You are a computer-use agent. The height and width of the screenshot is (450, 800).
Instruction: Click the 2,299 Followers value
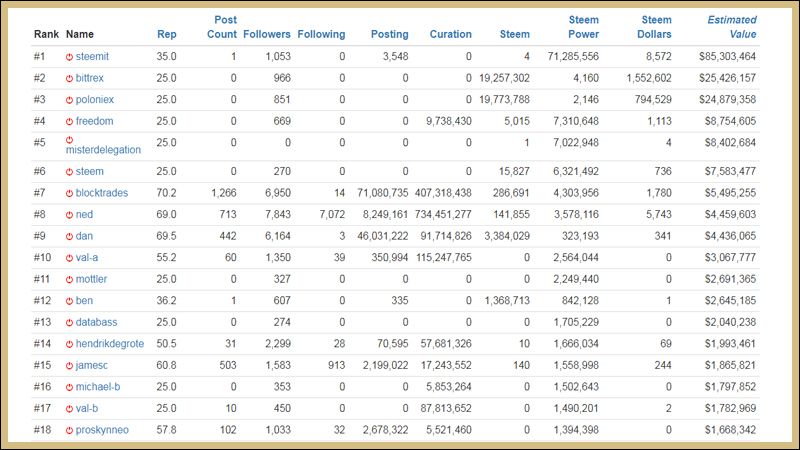[278, 343]
